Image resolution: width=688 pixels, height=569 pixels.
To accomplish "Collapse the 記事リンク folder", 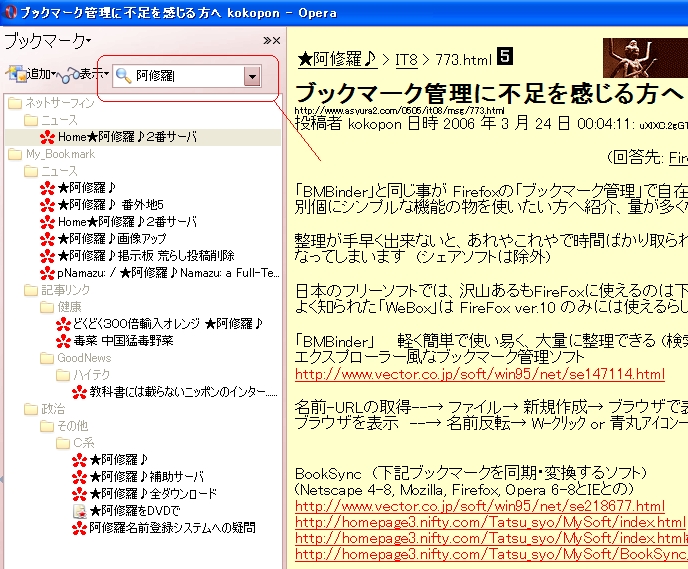I will (x=31, y=290).
